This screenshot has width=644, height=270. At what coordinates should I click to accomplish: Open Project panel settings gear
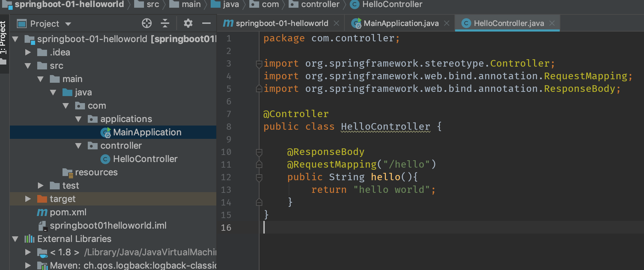(188, 23)
